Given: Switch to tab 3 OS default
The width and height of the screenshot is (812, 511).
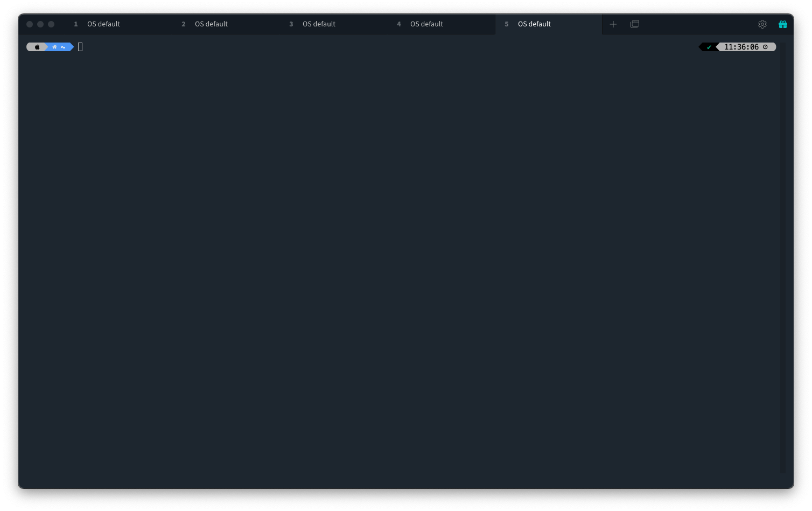Looking at the screenshot, I should point(319,24).
